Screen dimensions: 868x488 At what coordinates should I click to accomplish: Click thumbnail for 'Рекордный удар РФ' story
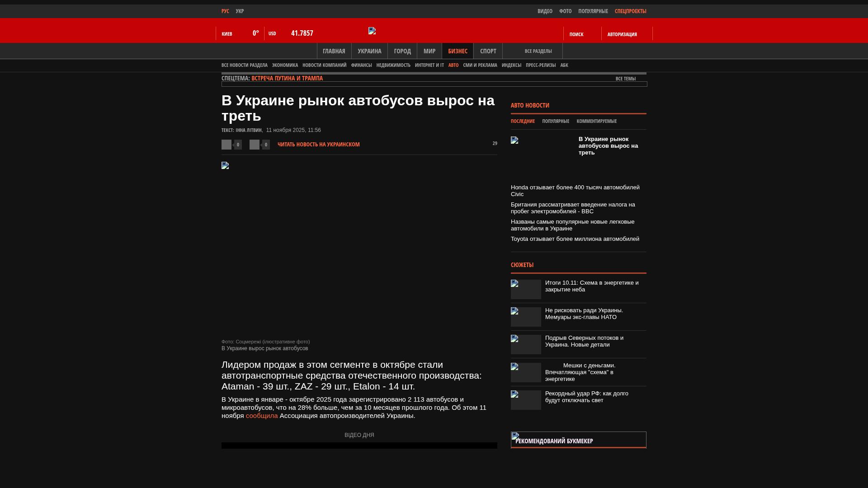(x=526, y=400)
